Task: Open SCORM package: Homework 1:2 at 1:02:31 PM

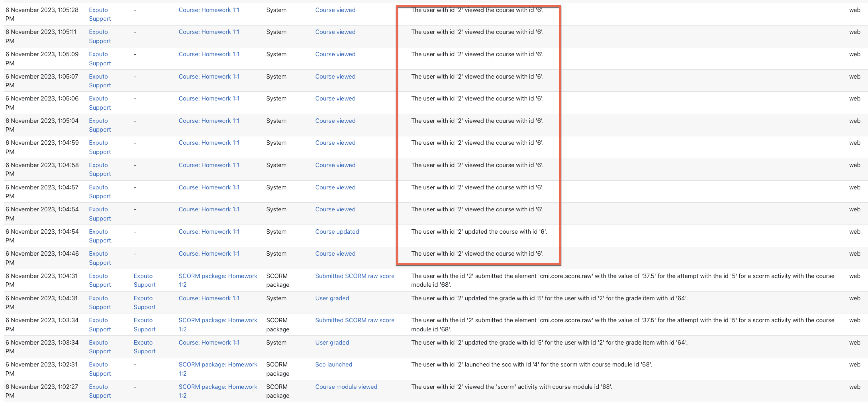Action: coord(218,369)
